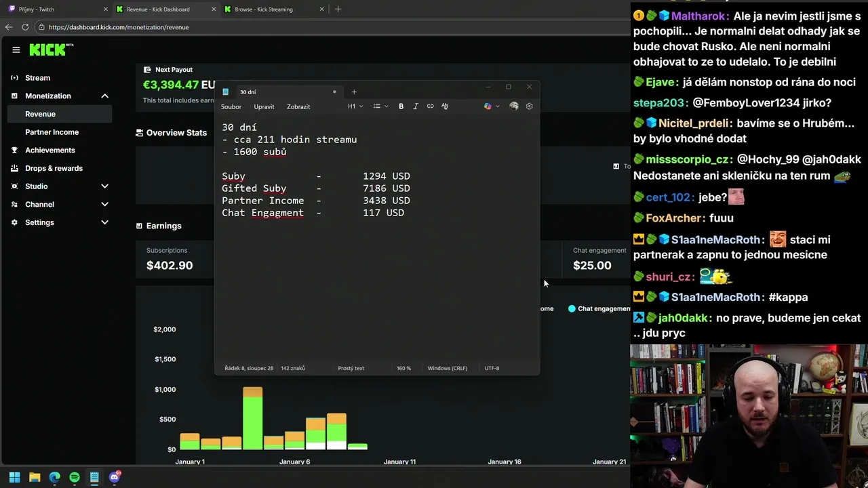Open the H1 heading dropdown in Notepad

355,106
